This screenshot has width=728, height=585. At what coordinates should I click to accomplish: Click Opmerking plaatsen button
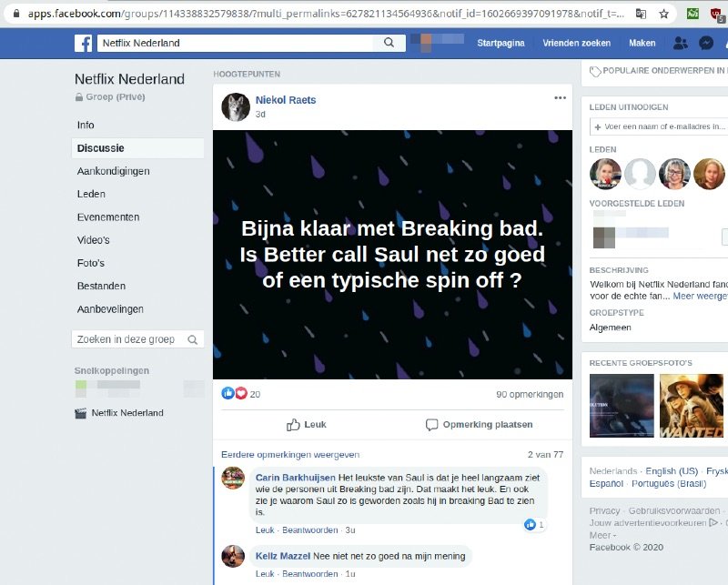(480, 425)
